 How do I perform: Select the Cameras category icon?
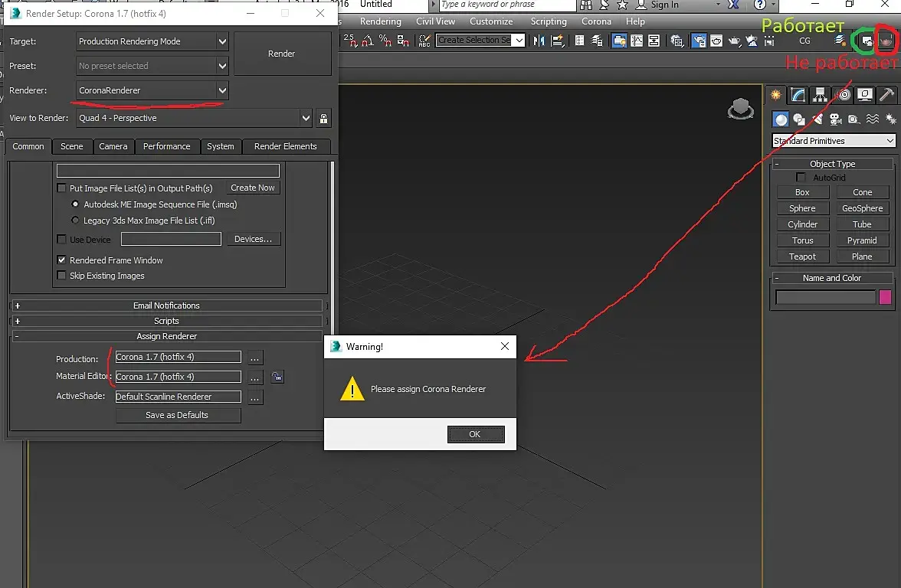[836, 119]
